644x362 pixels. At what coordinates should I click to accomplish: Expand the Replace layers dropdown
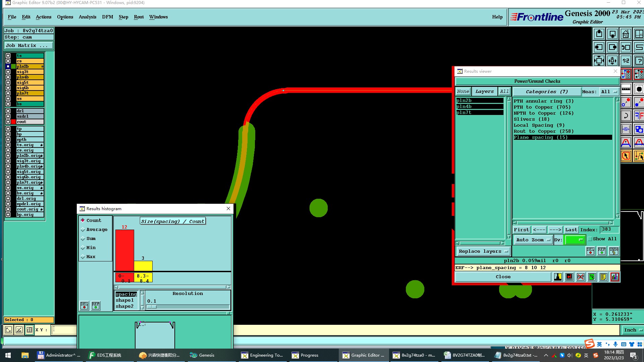coord(483,251)
